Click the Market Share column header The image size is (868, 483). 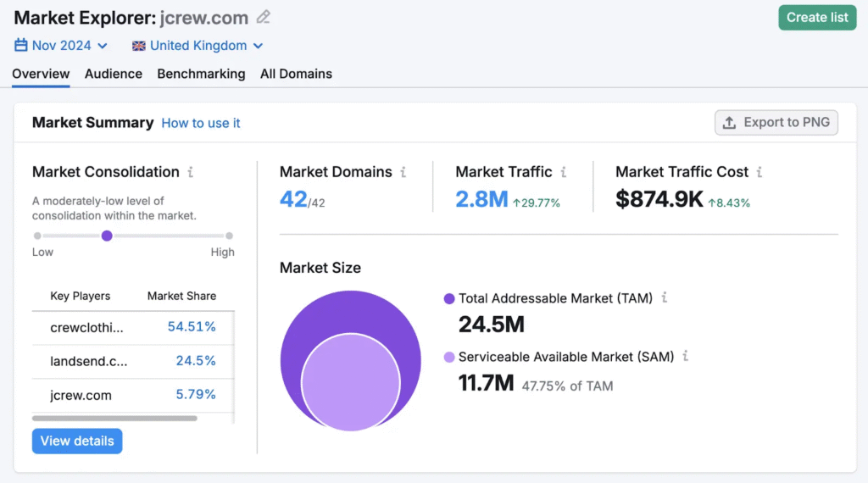[181, 296]
